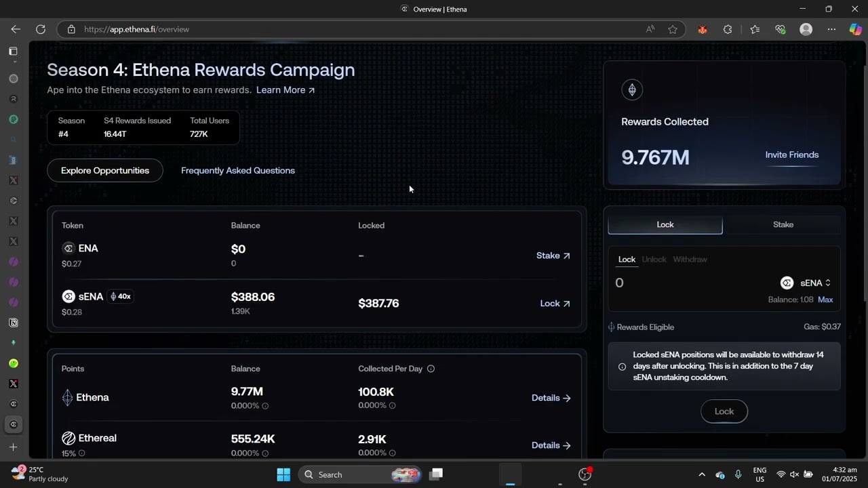This screenshot has width=868, height=488.
Task: Open the browser Extensions puzzle icon
Action: (728, 29)
